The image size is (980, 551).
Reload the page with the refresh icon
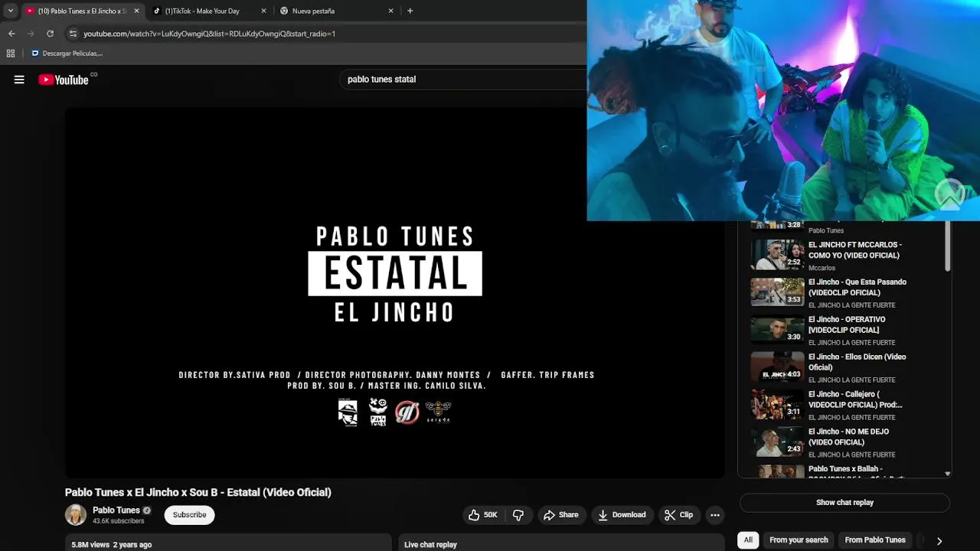50,34
